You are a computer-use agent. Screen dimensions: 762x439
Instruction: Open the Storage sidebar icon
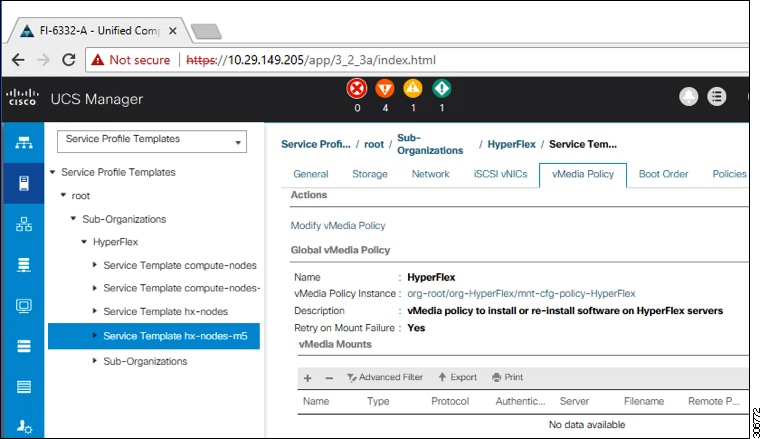click(23, 346)
